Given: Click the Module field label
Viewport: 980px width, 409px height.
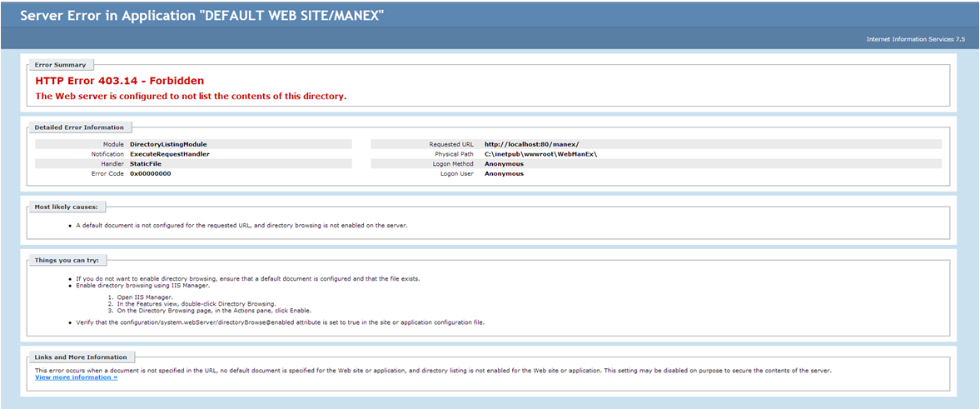Looking at the screenshot, I should tap(114, 144).
